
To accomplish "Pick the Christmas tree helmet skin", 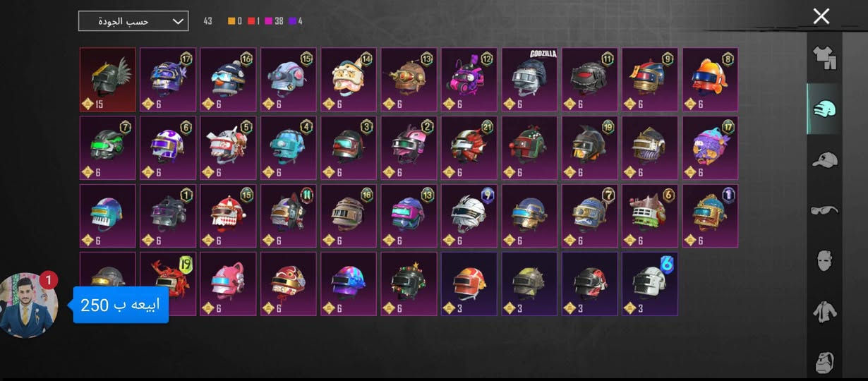I will [409, 284].
